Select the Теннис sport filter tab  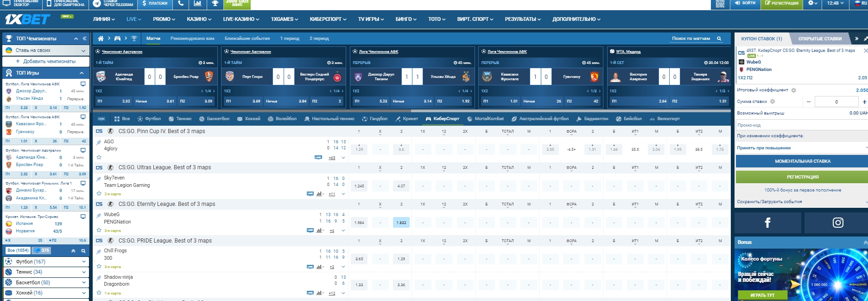click(180, 119)
